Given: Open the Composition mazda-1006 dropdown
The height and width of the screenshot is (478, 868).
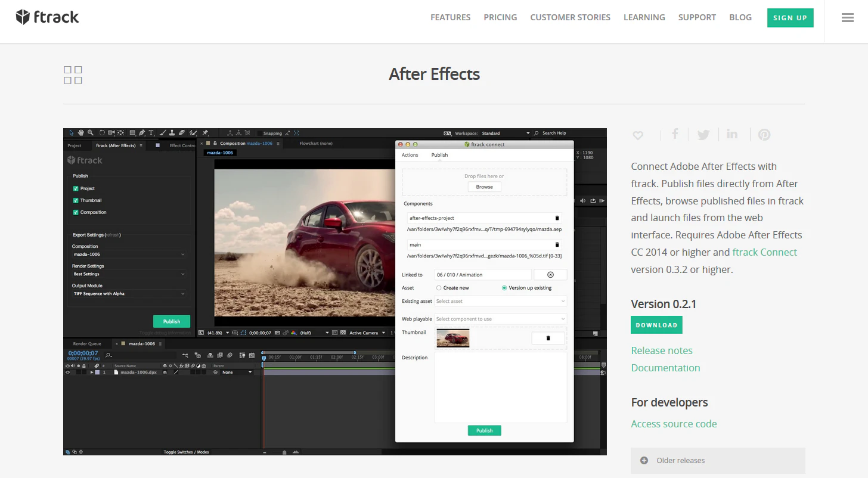Looking at the screenshot, I should [x=129, y=254].
